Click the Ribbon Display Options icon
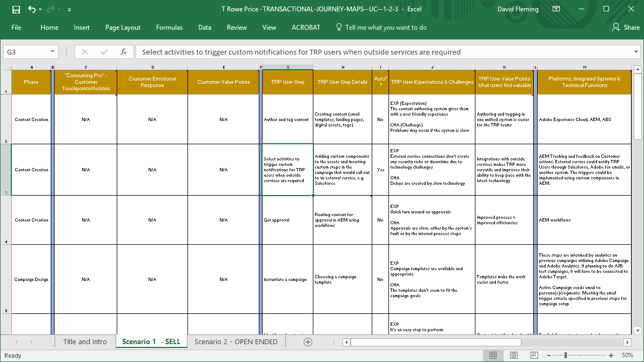 coord(556,9)
